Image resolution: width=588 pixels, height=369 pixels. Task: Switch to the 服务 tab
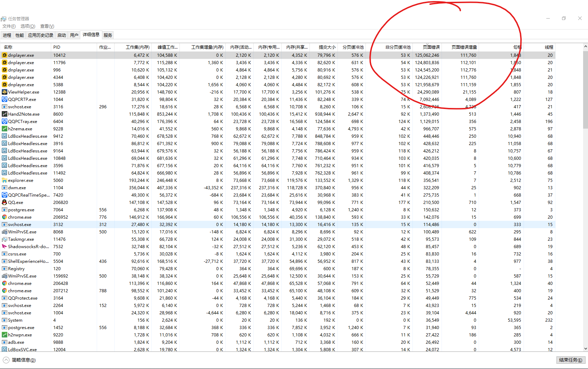108,35
